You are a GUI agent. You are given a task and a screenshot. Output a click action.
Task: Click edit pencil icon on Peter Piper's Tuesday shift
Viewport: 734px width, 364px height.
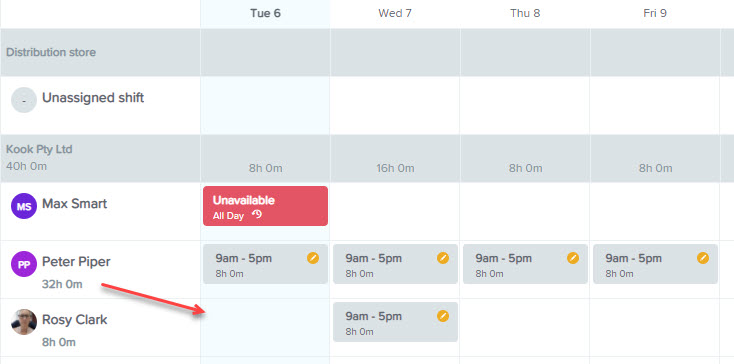tap(313, 258)
